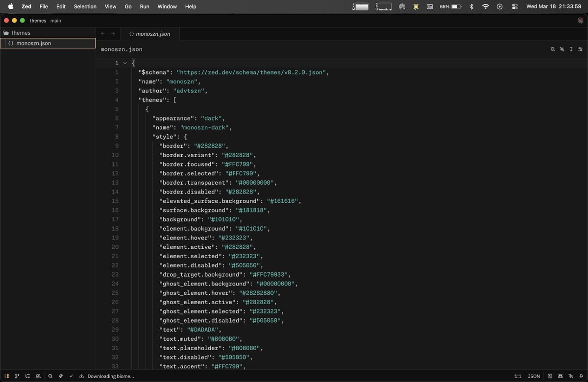Open the git panel icon in status bar

coord(17,376)
